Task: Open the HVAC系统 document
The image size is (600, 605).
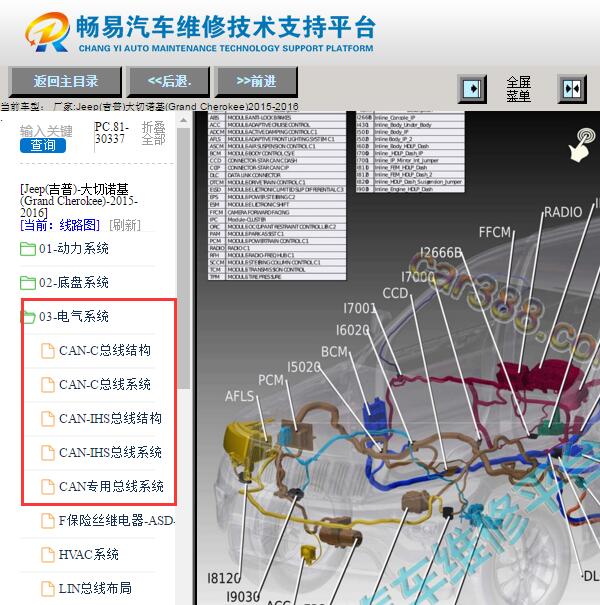Action: click(88, 554)
